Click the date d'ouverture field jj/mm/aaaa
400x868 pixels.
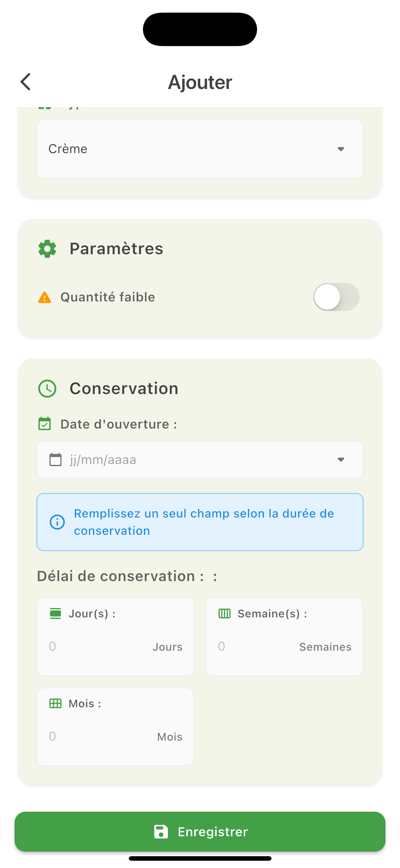[x=200, y=460]
